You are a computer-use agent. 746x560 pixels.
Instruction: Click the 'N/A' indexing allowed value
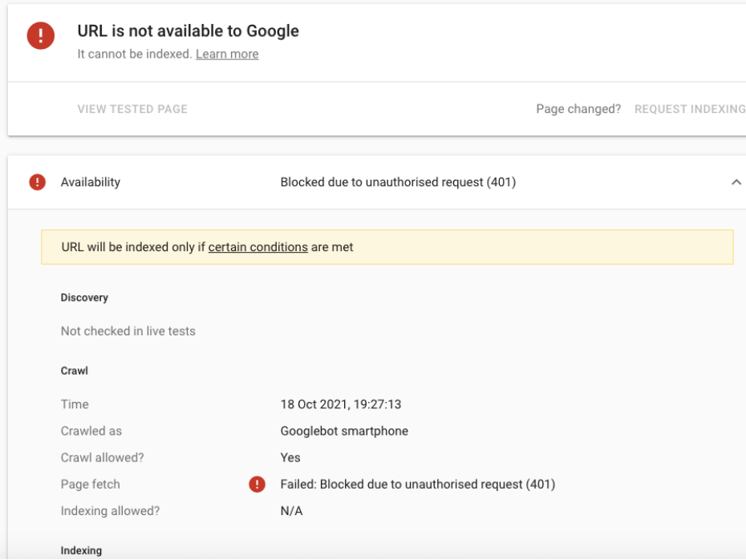(x=291, y=511)
